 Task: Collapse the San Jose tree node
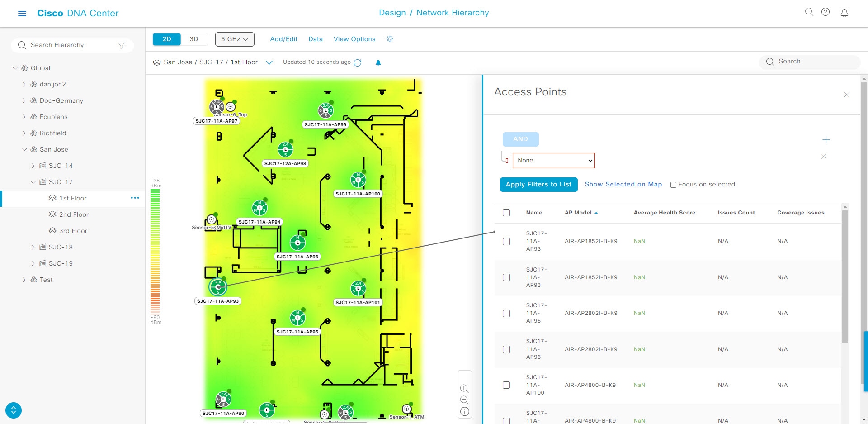pos(24,149)
